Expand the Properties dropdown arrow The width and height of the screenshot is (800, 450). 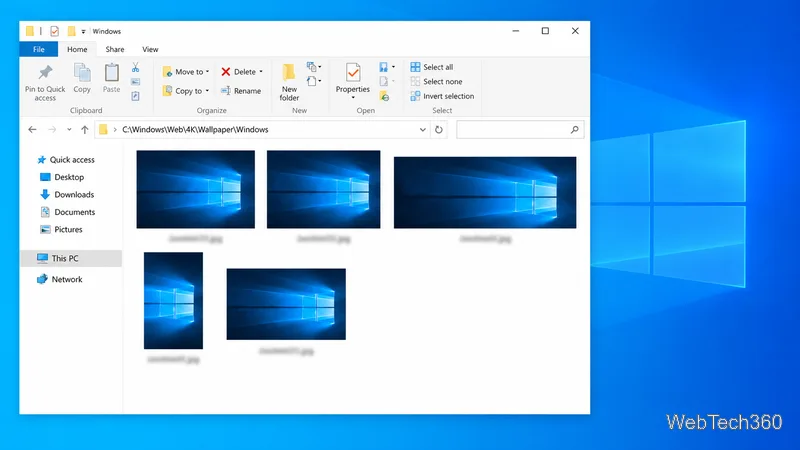353,97
